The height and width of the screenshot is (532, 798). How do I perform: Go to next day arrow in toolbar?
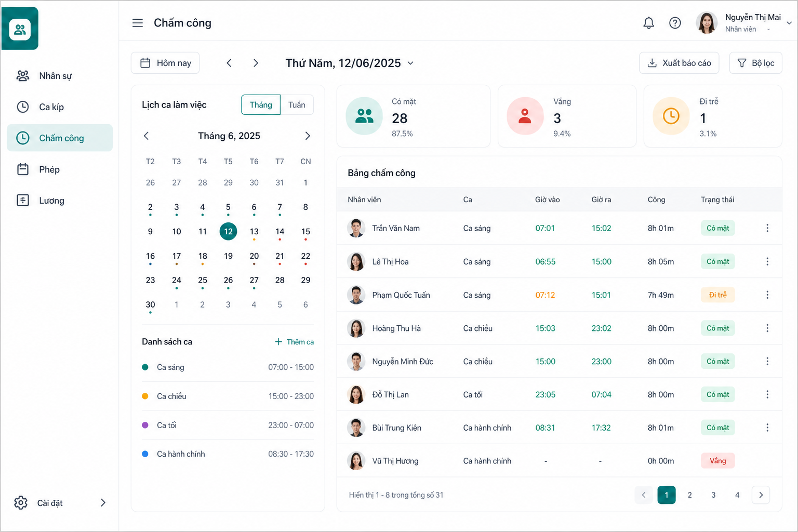coord(256,63)
